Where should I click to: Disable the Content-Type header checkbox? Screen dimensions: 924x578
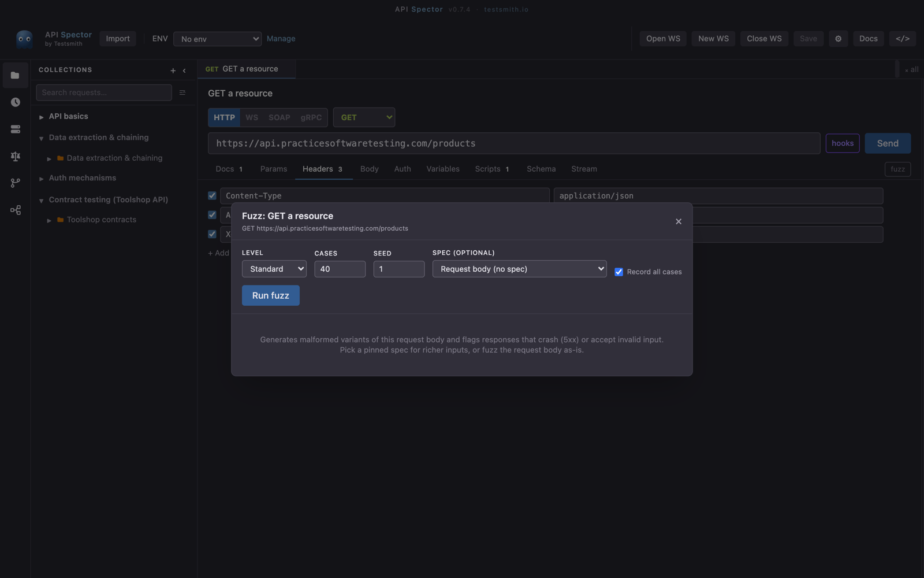pyautogui.click(x=212, y=195)
